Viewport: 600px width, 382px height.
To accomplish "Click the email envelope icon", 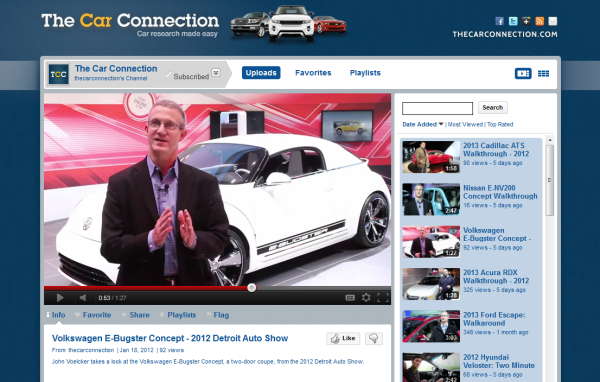I will tap(553, 21).
